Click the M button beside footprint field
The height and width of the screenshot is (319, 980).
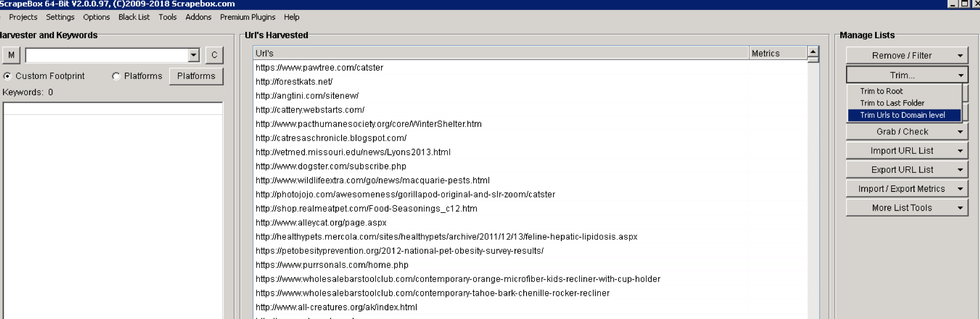point(11,55)
